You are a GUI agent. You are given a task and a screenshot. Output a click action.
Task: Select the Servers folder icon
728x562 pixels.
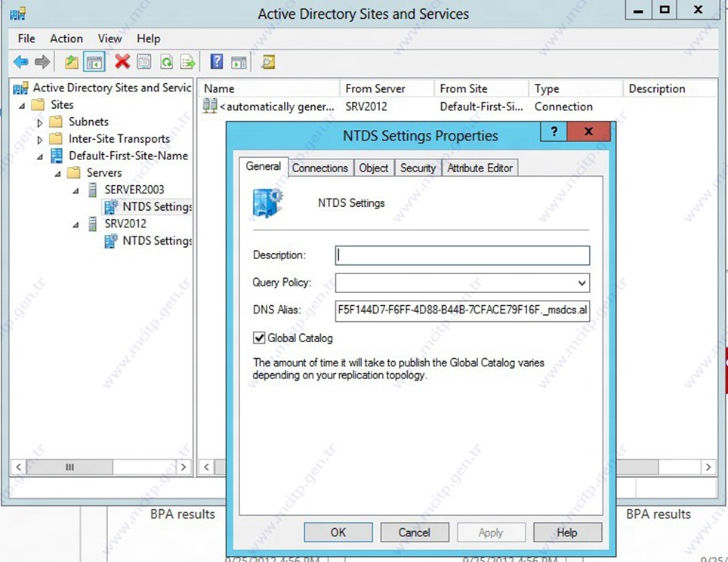tap(74, 173)
